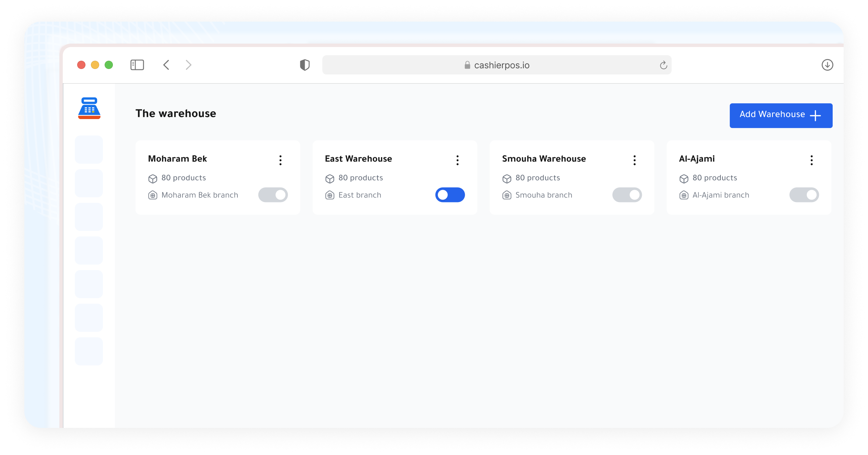Select the East Warehouse card title
868x455 pixels.
(x=358, y=159)
